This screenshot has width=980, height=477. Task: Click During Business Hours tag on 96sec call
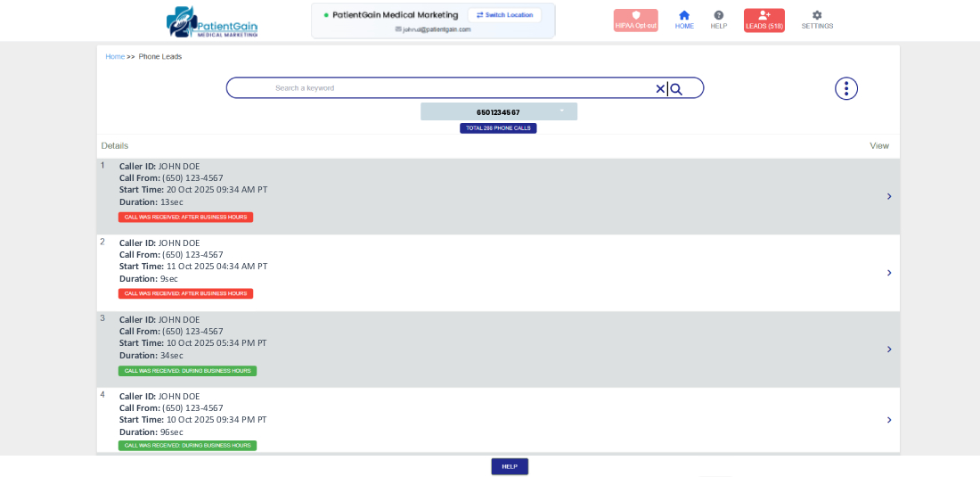tap(187, 446)
